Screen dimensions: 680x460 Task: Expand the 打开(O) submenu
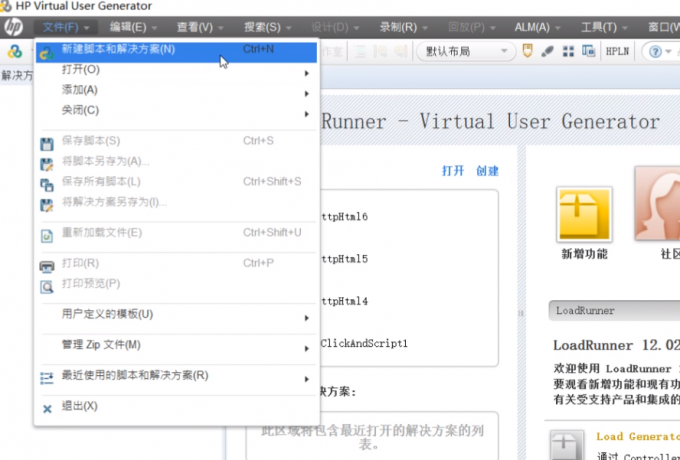(177, 70)
